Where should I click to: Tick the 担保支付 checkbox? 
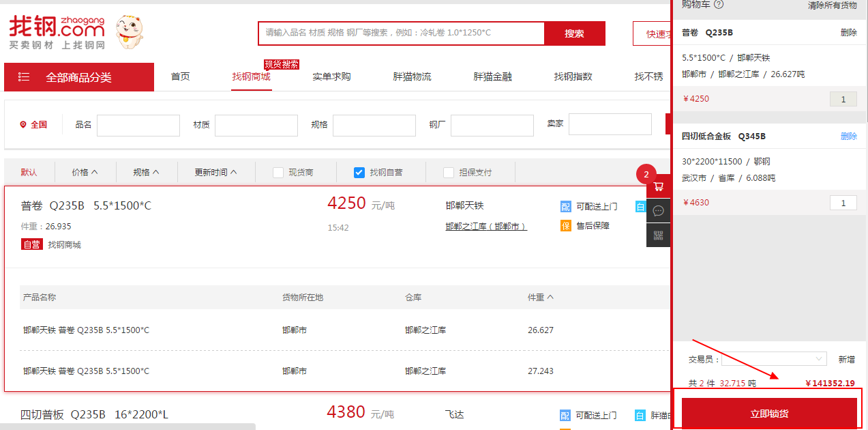[449, 173]
